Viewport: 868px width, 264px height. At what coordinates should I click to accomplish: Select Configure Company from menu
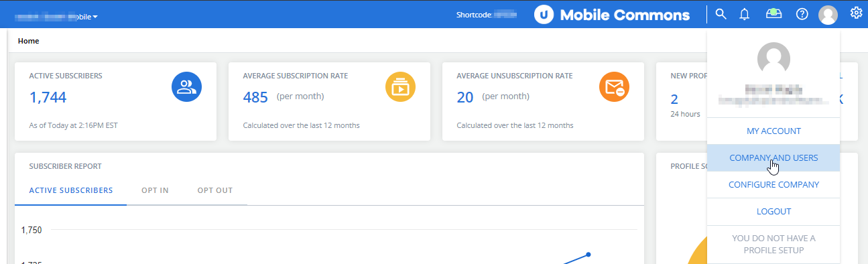click(773, 185)
